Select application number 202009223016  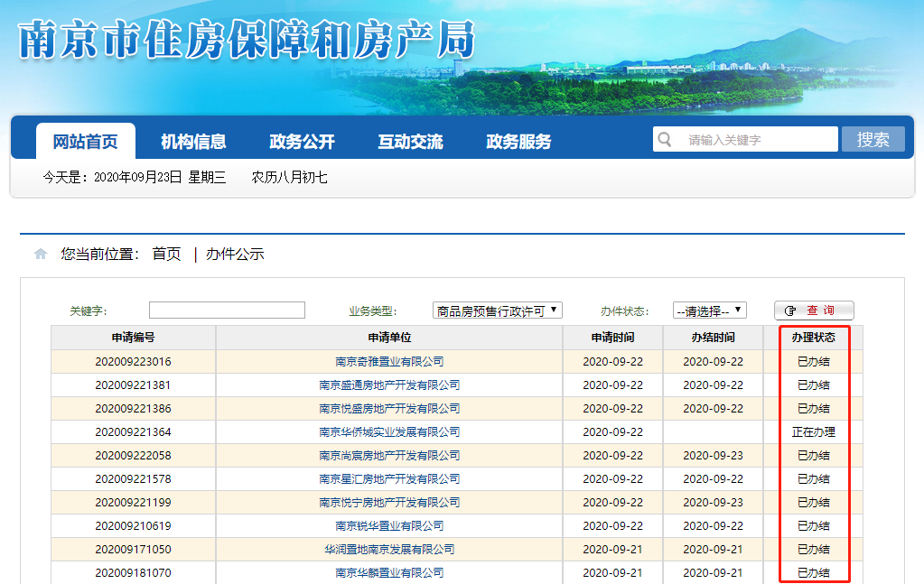pos(133,361)
